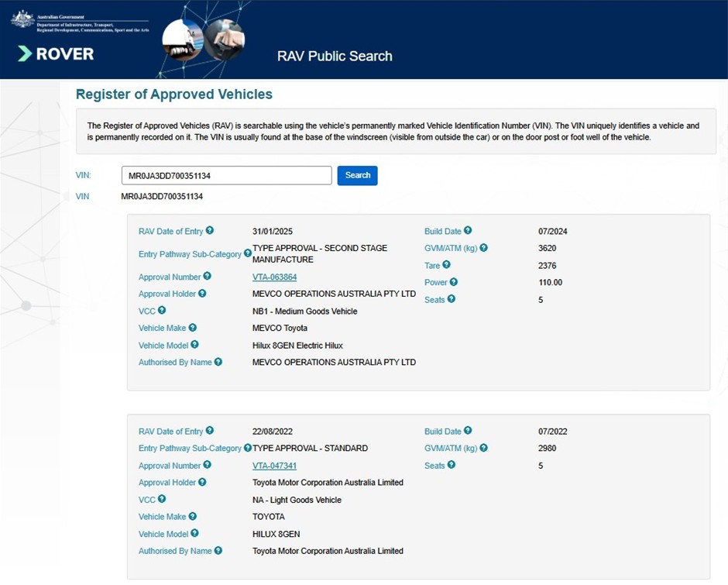Image resolution: width=728 pixels, height=585 pixels.
Task: Open approval number VTA-047341 link
Action: (x=274, y=466)
